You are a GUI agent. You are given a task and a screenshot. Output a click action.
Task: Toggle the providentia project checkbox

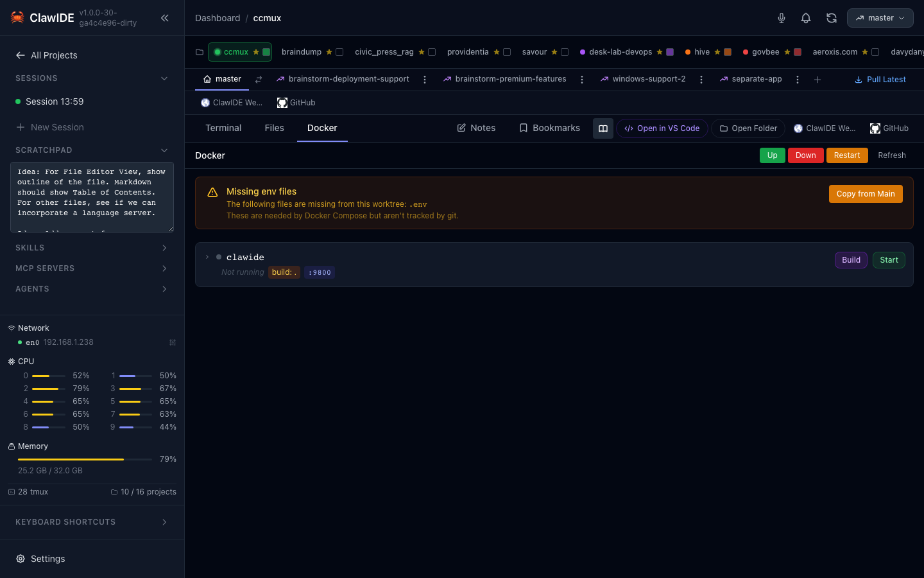(507, 52)
